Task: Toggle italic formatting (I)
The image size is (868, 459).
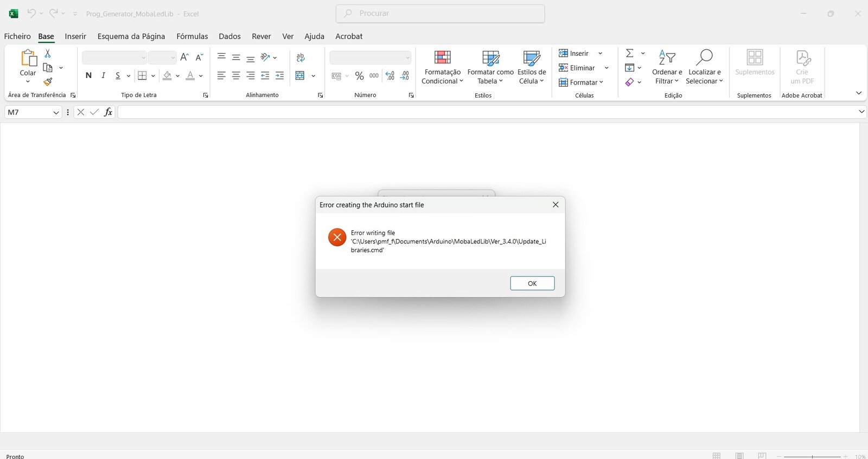Action: point(103,76)
